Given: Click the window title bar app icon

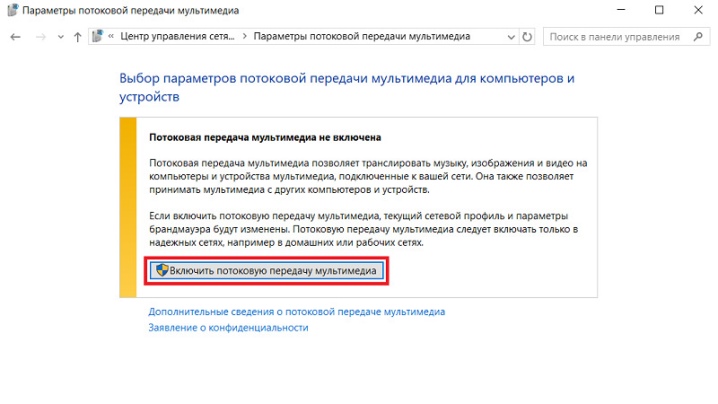Looking at the screenshot, I should [12, 10].
